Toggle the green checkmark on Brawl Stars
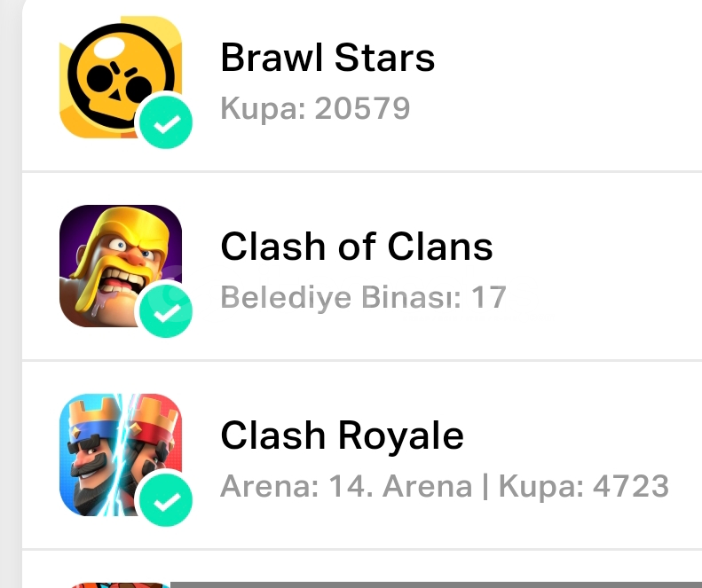702x588 pixels. coord(166,122)
